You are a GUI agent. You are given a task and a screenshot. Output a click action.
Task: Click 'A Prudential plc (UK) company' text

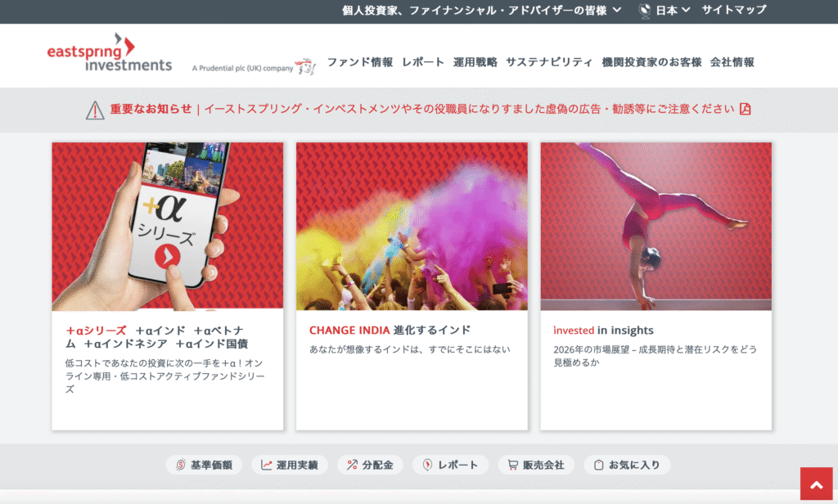[x=242, y=69]
